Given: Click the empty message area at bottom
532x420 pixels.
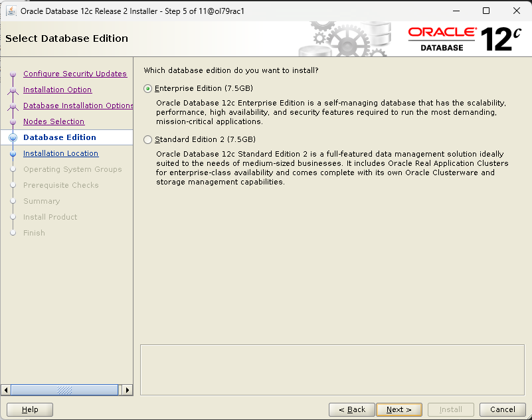Looking at the screenshot, I should click(332, 370).
